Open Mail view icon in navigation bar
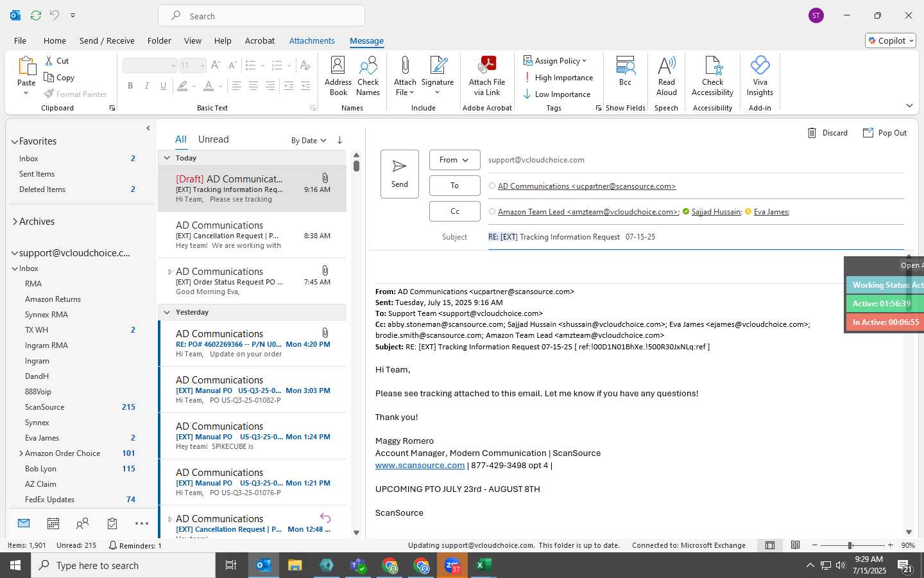The height and width of the screenshot is (578, 924). (24, 523)
